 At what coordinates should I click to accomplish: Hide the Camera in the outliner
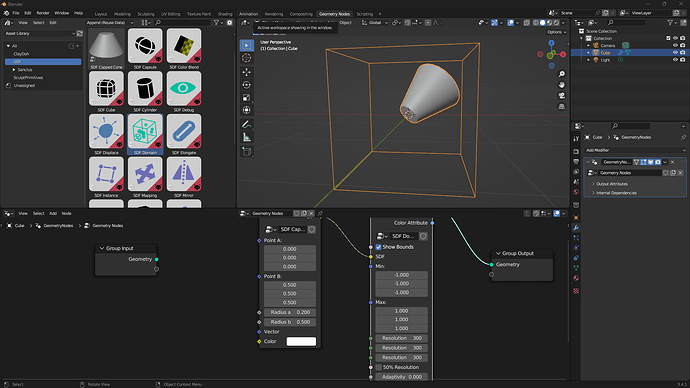click(675, 45)
